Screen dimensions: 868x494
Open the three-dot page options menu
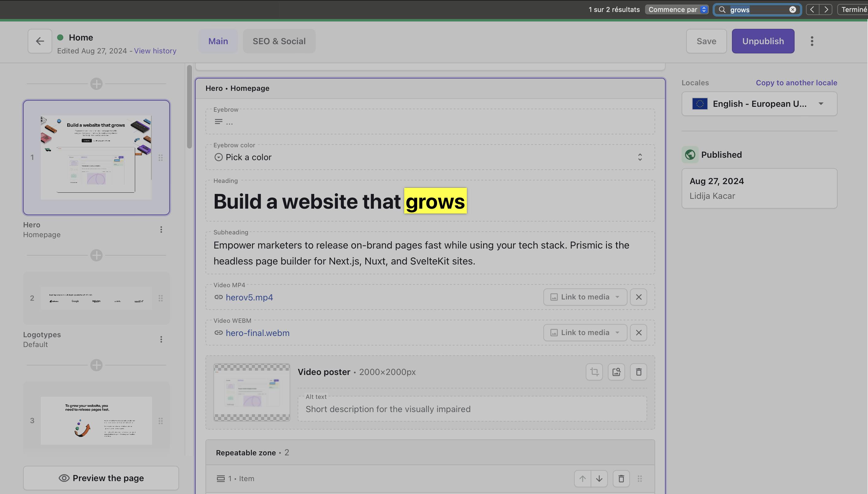pyautogui.click(x=811, y=41)
